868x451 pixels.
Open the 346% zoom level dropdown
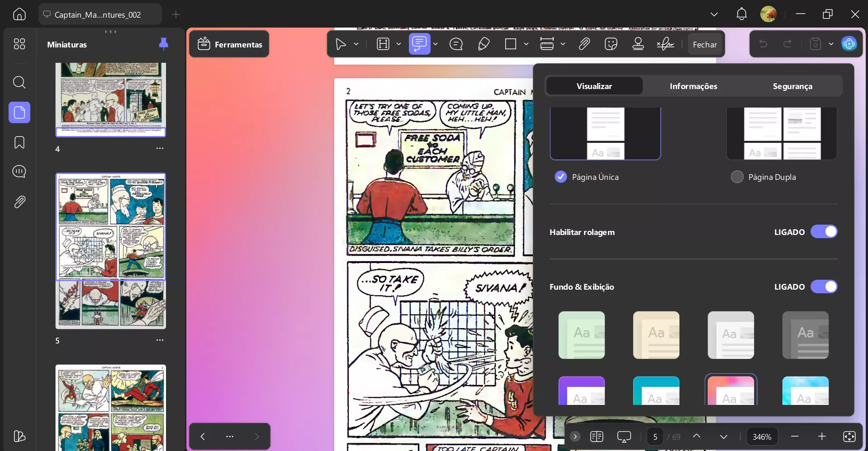click(x=762, y=437)
